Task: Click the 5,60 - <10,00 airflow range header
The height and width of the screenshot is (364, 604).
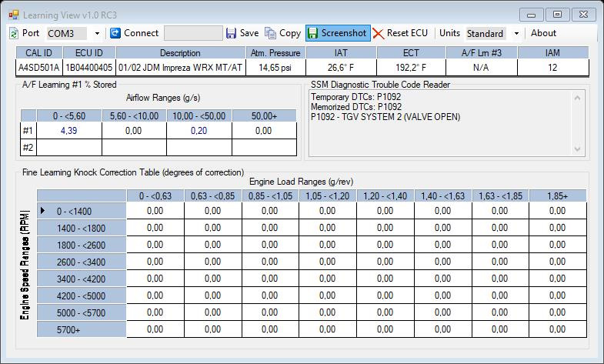Action: pos(134,115)
